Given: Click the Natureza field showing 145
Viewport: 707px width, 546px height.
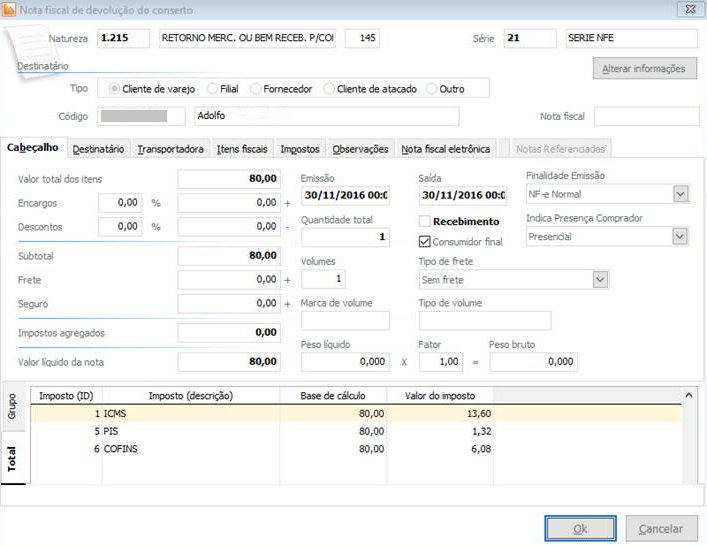Looking at the screenshot, I should [362, 38].
